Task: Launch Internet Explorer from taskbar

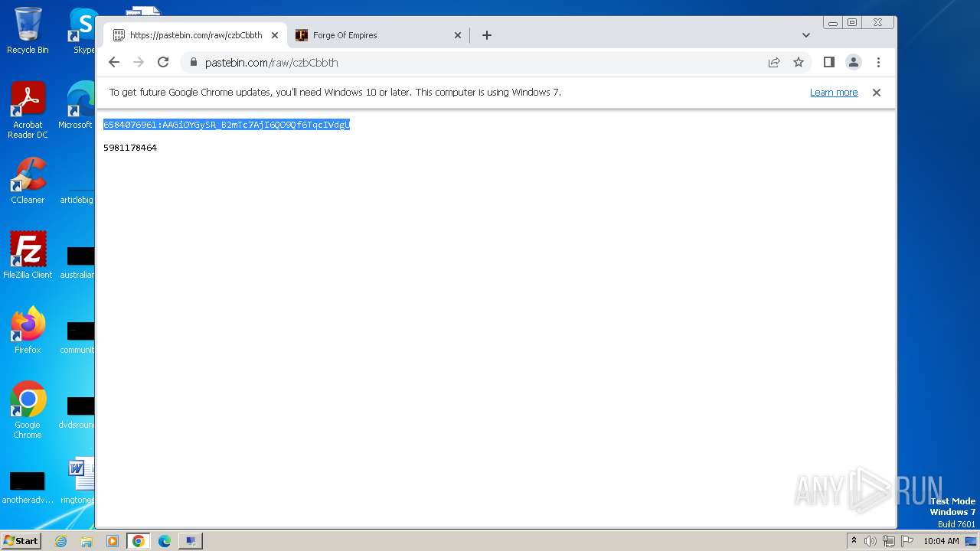Action: 60,541
